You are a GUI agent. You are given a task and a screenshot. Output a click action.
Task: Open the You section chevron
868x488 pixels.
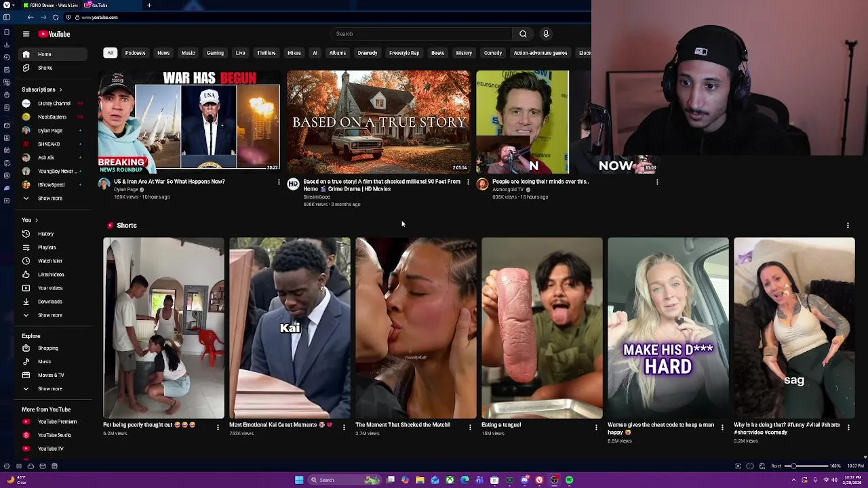(x=36, y=220)
